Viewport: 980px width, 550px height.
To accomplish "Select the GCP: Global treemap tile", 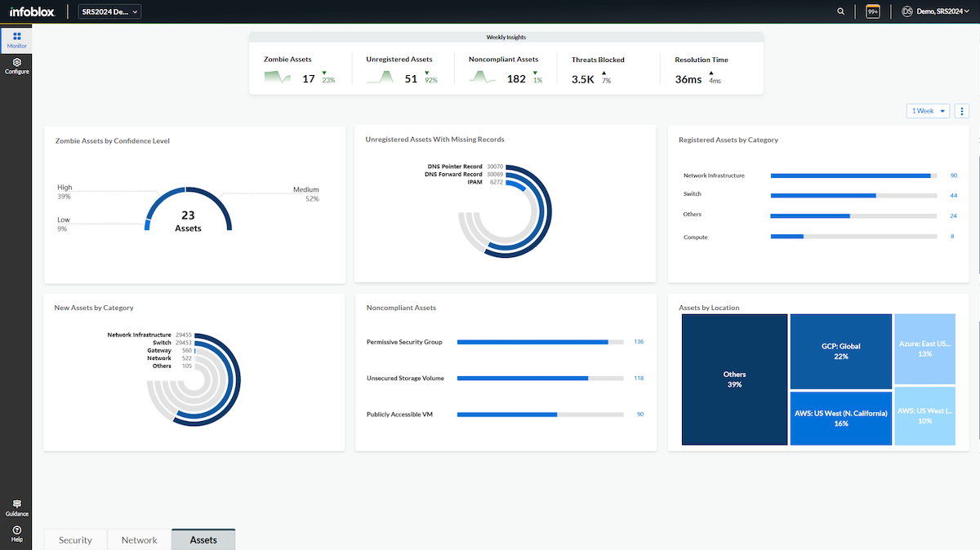I will tap(840, 351).
